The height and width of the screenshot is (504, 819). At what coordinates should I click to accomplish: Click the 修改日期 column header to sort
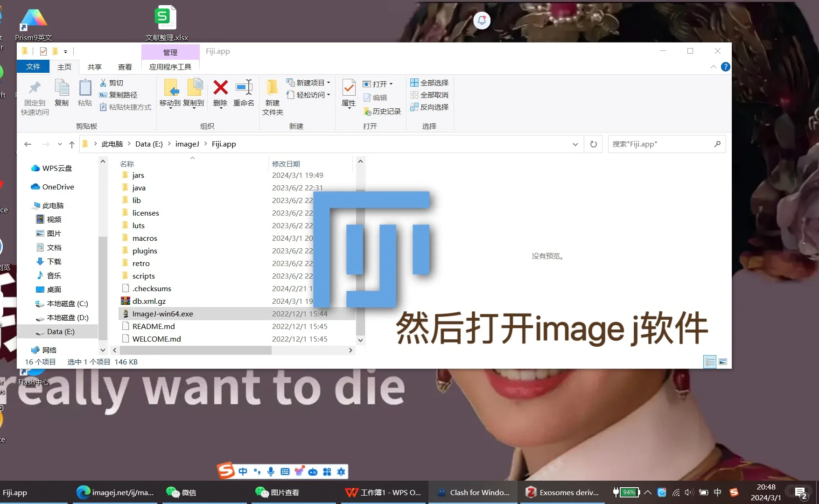287,164
